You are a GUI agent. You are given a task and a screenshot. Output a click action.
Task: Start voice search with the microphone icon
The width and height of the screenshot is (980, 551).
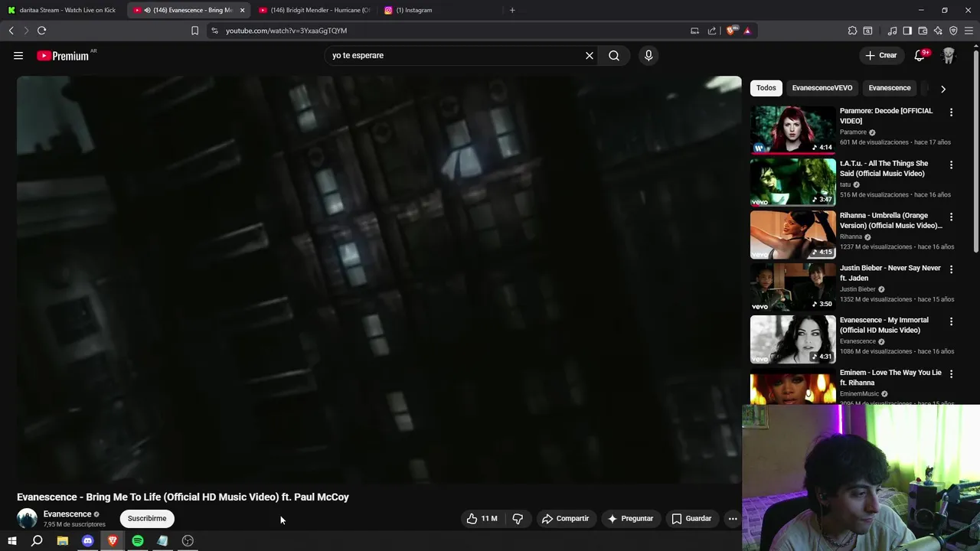648,55
